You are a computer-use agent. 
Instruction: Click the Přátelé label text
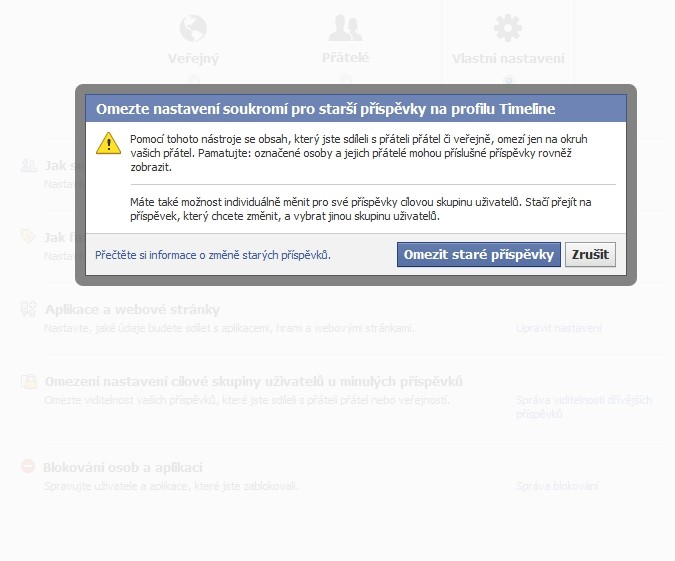(345, 58)
